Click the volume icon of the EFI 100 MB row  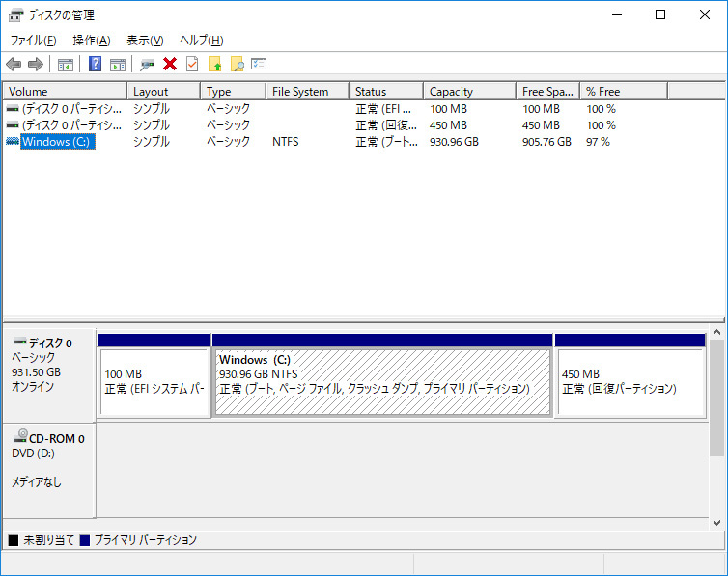pyautogui.click(x=13, y=109)
